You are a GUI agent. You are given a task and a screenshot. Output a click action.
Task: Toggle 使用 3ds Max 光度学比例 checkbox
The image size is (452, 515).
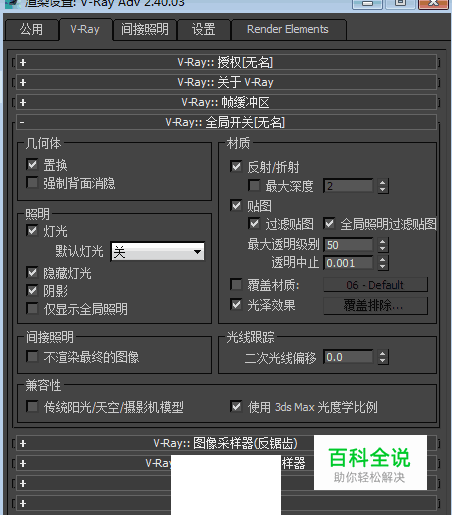(236, 406)
